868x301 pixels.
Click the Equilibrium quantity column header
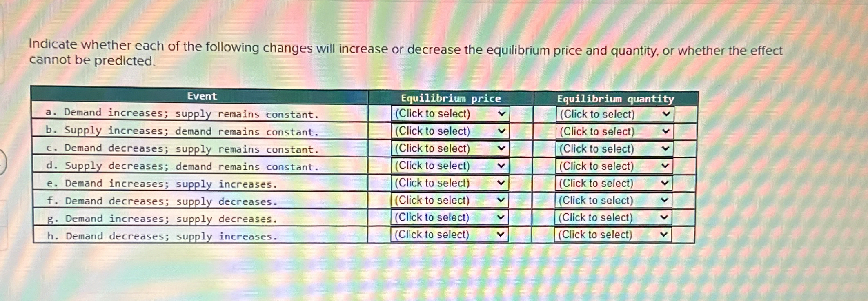point(616,98)
